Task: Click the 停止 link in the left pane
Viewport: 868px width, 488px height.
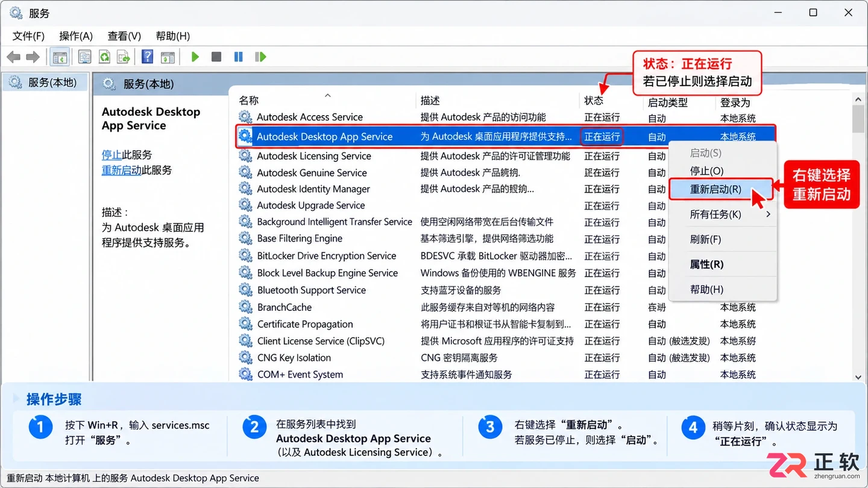Action: pyautogui.click(x=112, y=155)
